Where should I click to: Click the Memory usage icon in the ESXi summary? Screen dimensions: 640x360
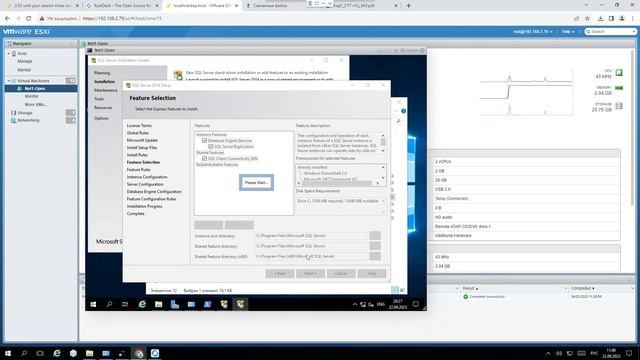click(x=619, y=88)
